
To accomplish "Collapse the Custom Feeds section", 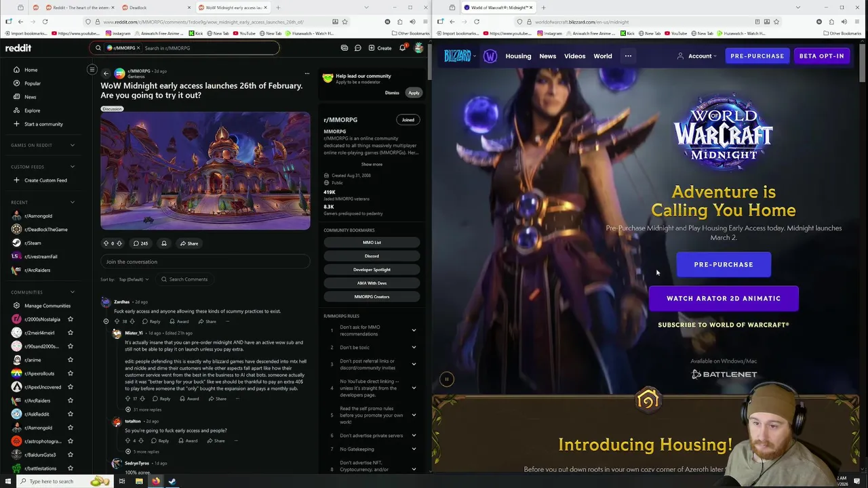I will point(73,167).
